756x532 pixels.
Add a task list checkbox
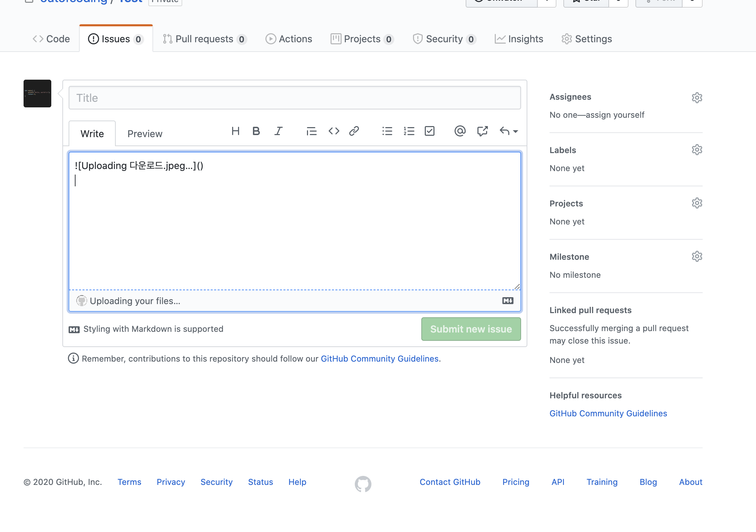(430, 131)
